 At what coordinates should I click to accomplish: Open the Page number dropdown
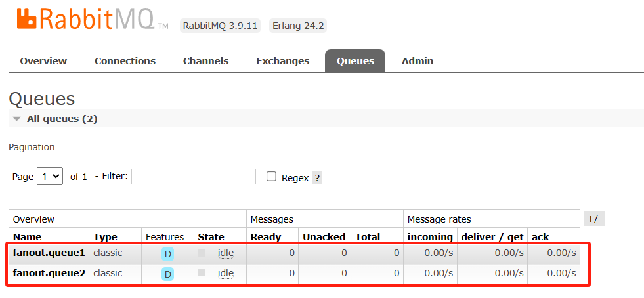pyautogui.click(x=49, y=177)
